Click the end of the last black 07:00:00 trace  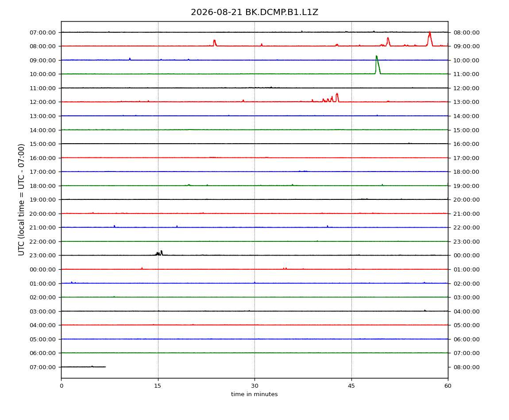click(x=105, y=367)
